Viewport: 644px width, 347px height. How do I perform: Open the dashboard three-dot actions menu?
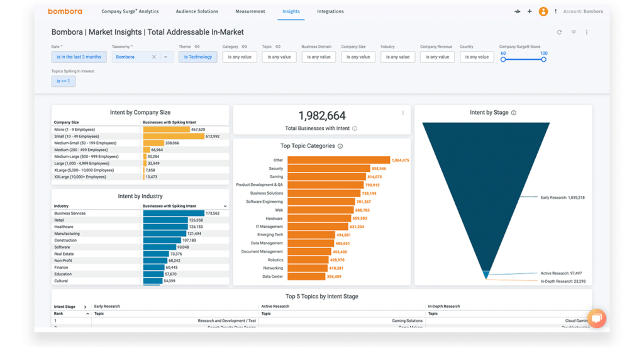pyautogui.click(x=587, y=32)
